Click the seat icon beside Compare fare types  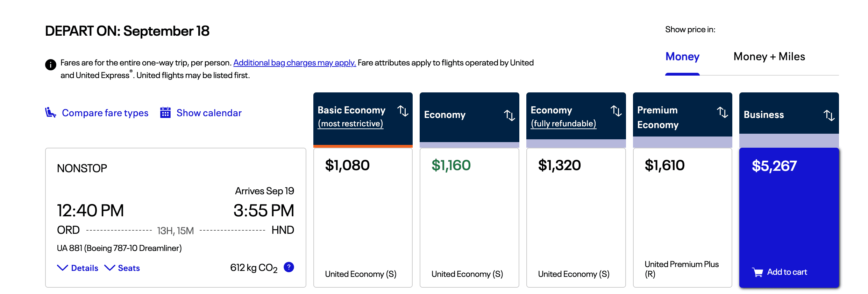pos(50,113)
